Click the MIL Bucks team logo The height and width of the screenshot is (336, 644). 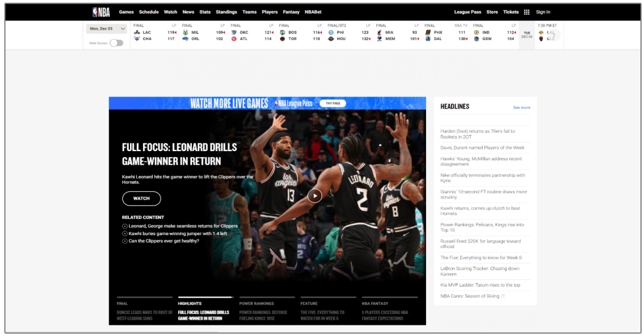tap(186, 32)
